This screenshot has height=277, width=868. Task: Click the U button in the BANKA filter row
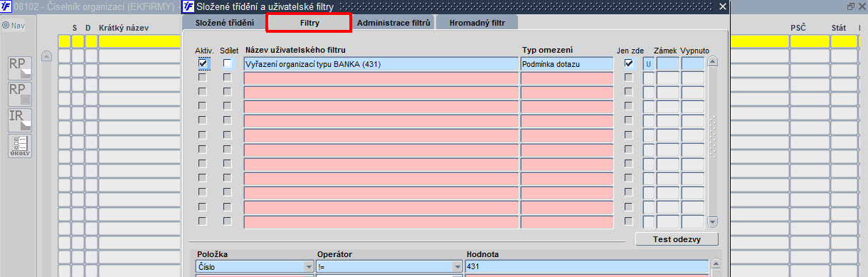tap(648, 63)
